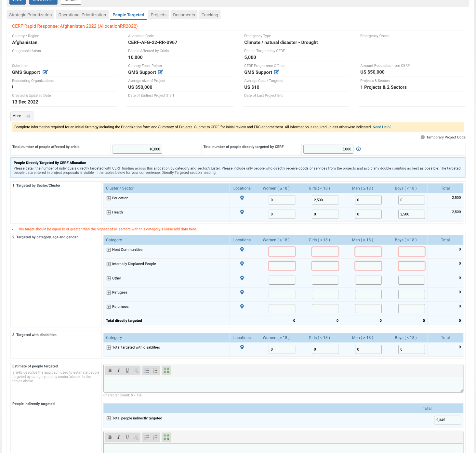Apply underline in People indirectly targeted editor
Viewport: 476px width, 453px height.
(127, 437)
